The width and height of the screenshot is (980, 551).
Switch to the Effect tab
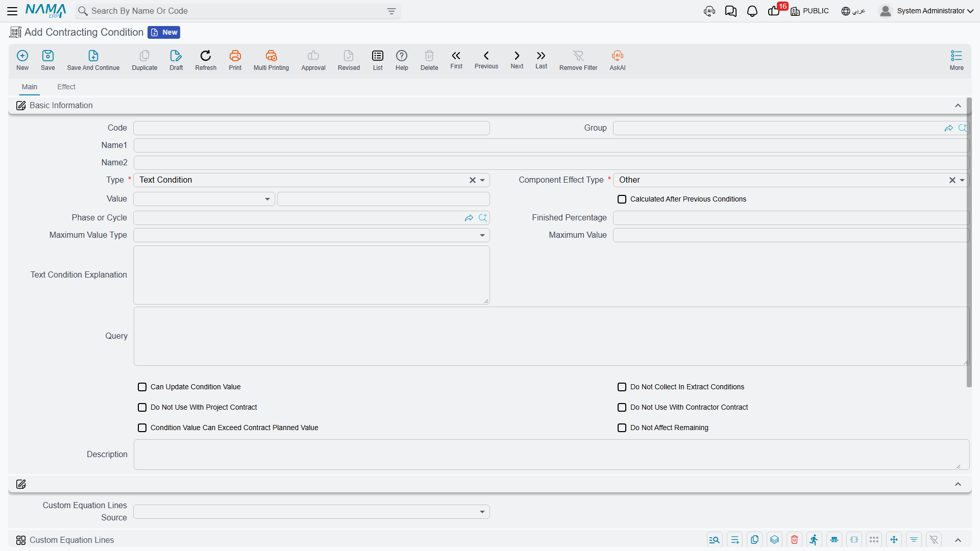[66, 87]
